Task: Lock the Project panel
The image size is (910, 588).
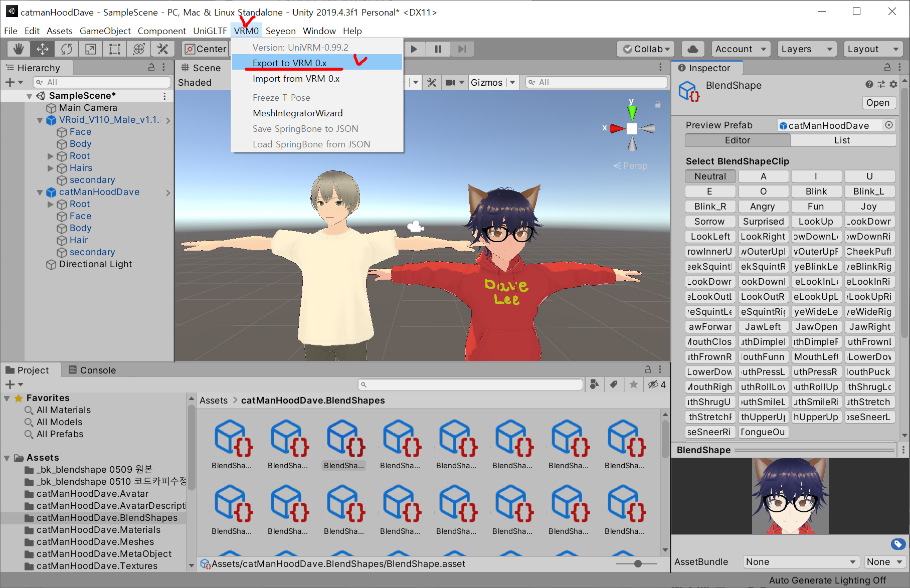Action: pos(647,369)
